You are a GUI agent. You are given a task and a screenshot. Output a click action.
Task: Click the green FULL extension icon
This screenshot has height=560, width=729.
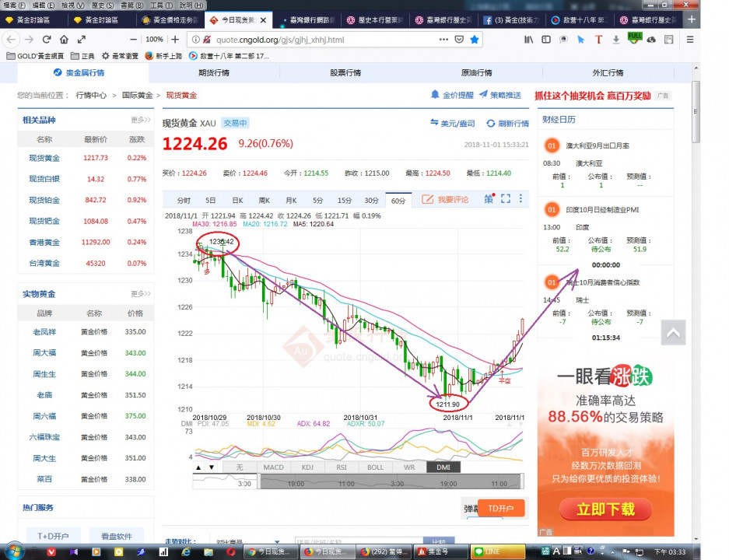634,38
